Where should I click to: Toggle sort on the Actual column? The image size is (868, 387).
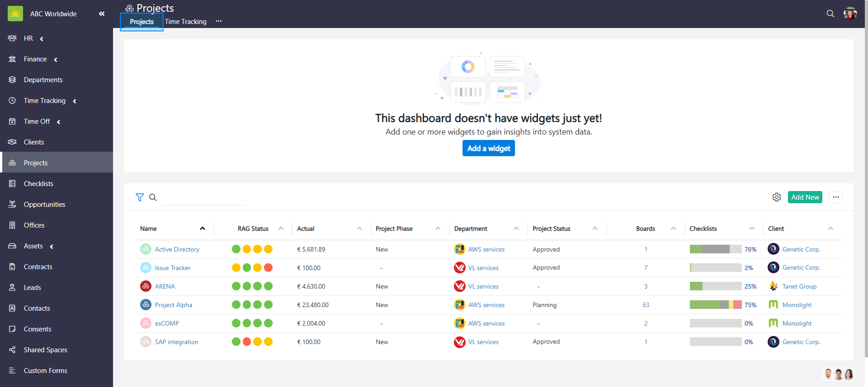click(x=359, y=228)
